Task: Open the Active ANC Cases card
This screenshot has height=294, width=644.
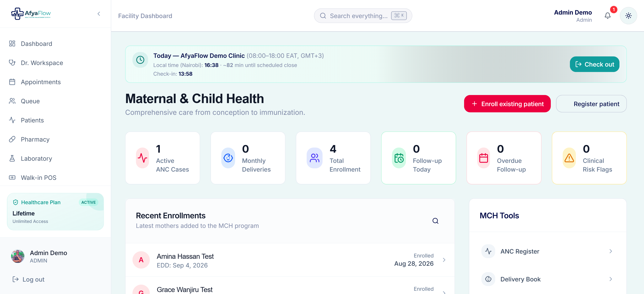Action: point(163,158)
